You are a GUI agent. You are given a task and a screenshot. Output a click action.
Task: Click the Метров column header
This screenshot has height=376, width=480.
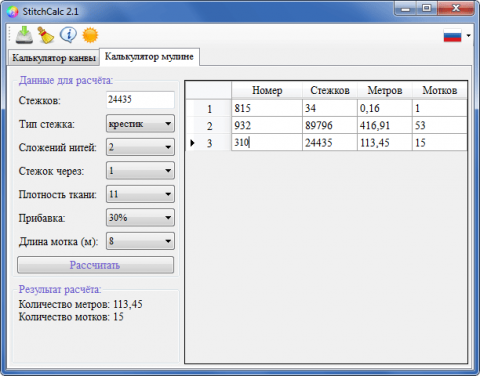coord(385,90)
